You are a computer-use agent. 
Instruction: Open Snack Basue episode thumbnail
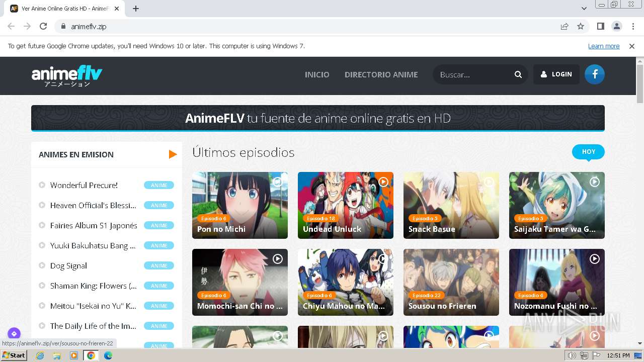[x=451, y=205]
